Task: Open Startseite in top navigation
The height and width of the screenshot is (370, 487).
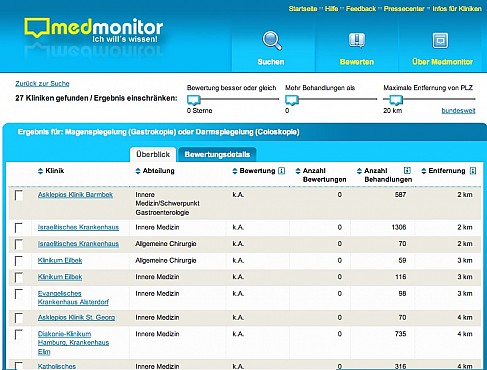Action: 303,9
